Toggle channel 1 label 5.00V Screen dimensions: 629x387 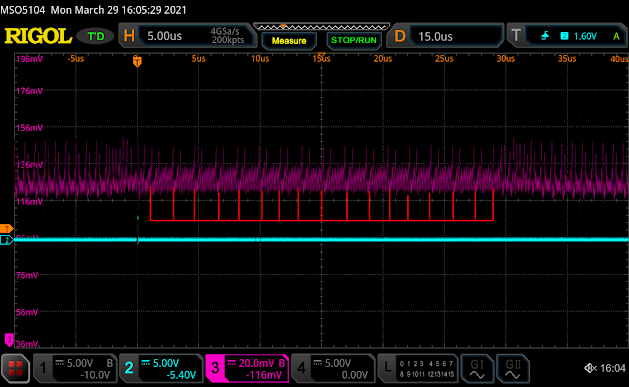tap(75, 368)
